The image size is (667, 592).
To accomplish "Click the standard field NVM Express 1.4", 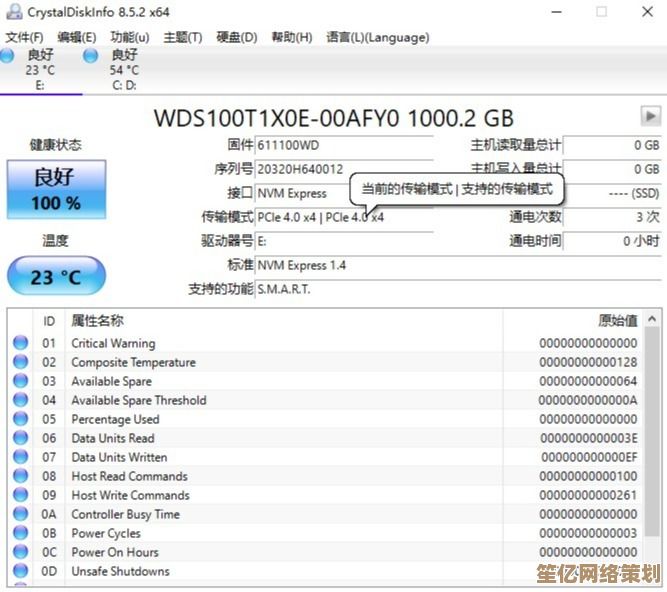I will [458, 265].
